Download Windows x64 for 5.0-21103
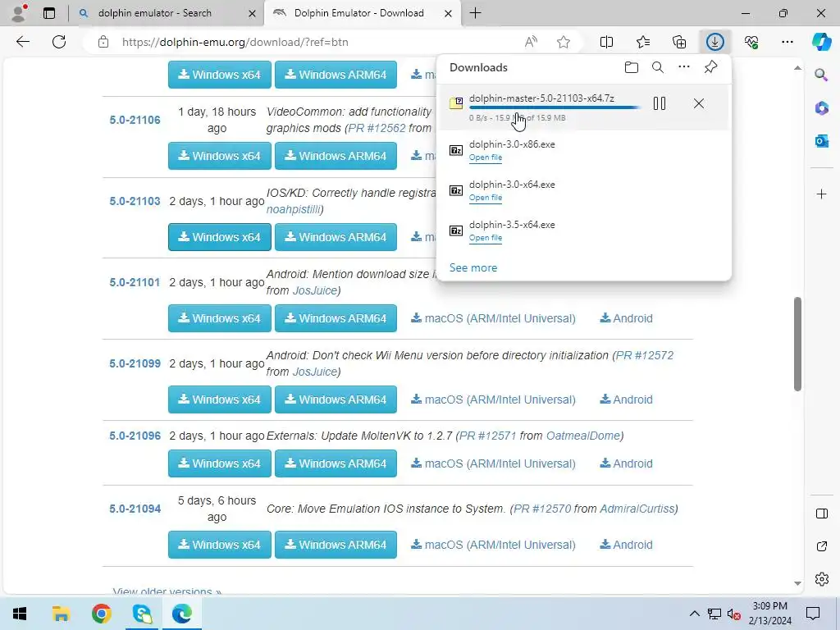 [x=220, y=237]
